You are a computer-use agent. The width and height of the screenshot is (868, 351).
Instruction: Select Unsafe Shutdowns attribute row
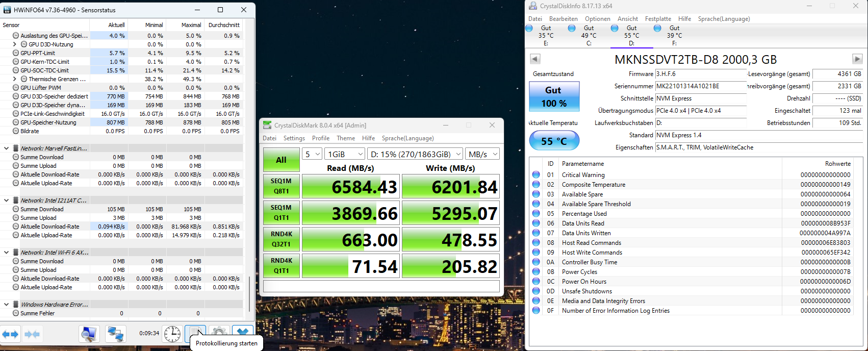pos(691,291)
